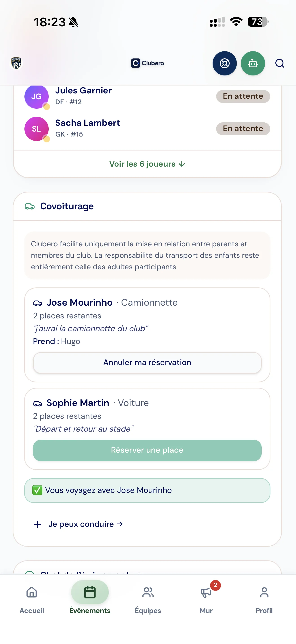Tap the plus icon beside Je peux conduire
This screenshot has height=644, width=296.
click(38, 524)
